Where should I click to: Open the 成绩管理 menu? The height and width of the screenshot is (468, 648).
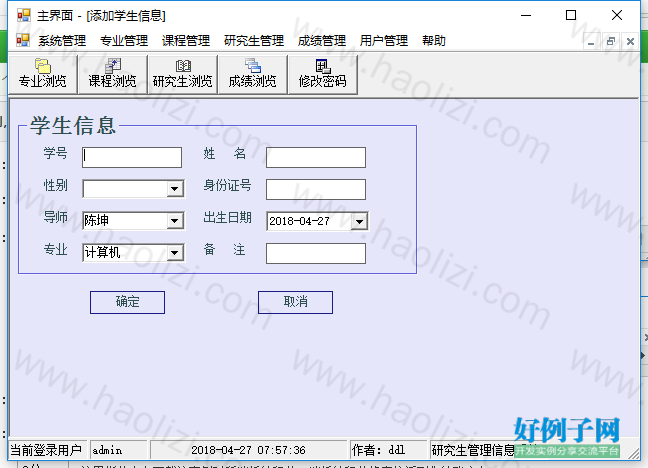(322, 41)
